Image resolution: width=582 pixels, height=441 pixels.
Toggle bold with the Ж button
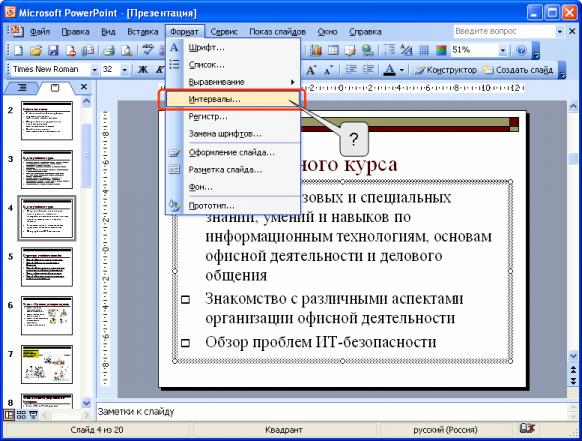click(143, 70)
